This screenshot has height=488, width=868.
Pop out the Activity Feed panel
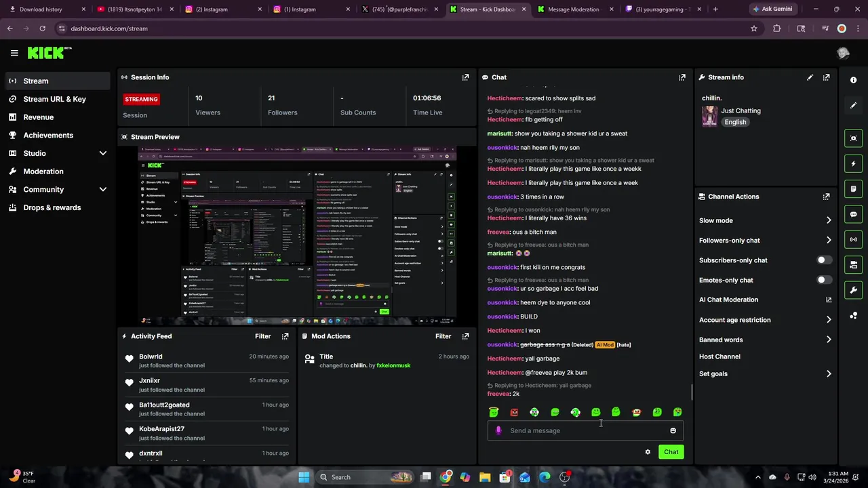coord(285,336)
